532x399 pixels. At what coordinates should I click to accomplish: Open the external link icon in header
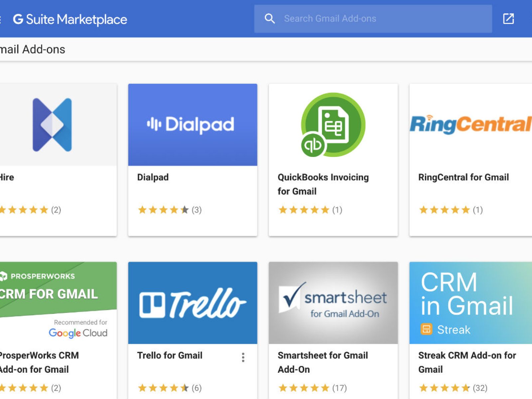click(508, 19)
